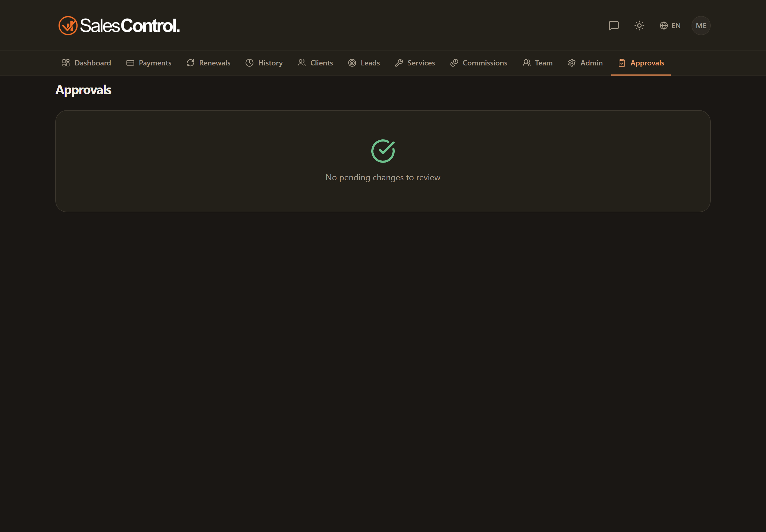766x532 pixels.
Task: Open the EN language selector
Action: click(x=670, y=26)
